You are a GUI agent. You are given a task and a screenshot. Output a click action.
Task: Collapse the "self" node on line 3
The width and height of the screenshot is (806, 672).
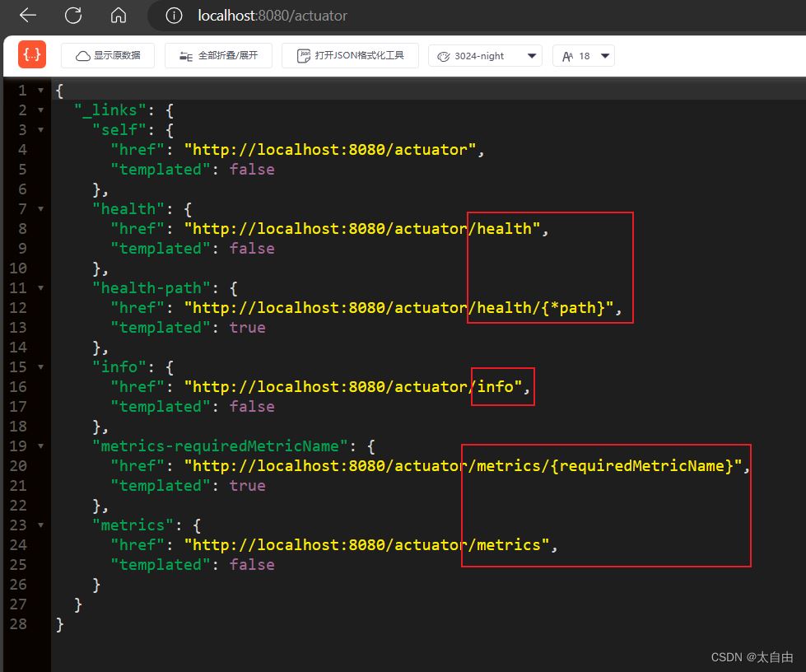[40, 130]
